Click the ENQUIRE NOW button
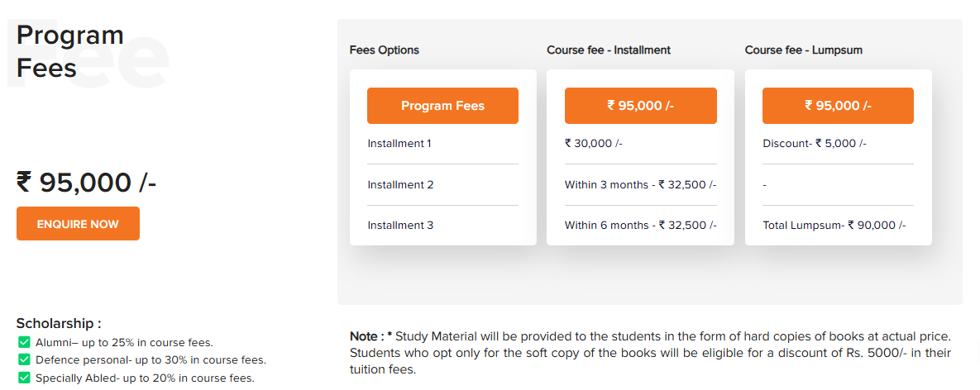The width and height of the screenshot is (980, 390). point(78,224)
